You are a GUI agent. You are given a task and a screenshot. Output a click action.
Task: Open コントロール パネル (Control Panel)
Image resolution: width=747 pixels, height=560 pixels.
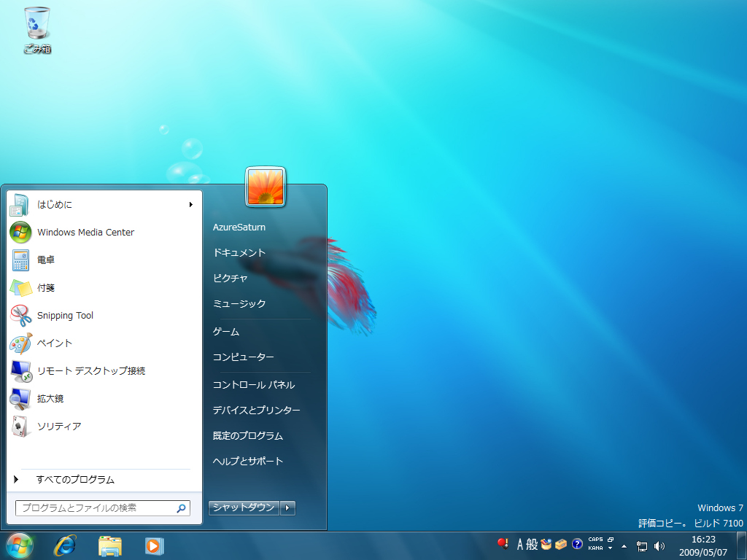(x=253, y=385)
